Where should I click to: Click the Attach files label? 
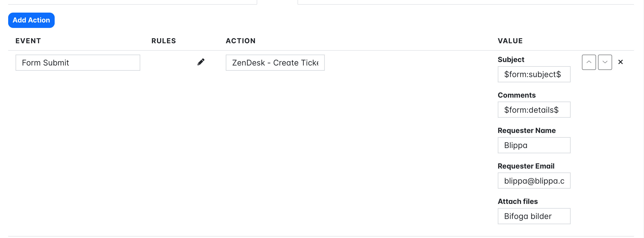[x=517, y=201]
